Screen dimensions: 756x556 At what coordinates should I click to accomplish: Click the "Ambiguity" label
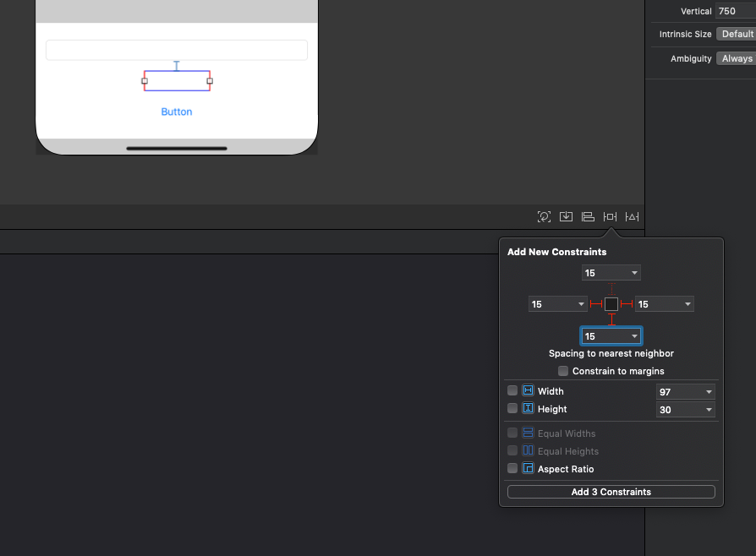(691, 59)
